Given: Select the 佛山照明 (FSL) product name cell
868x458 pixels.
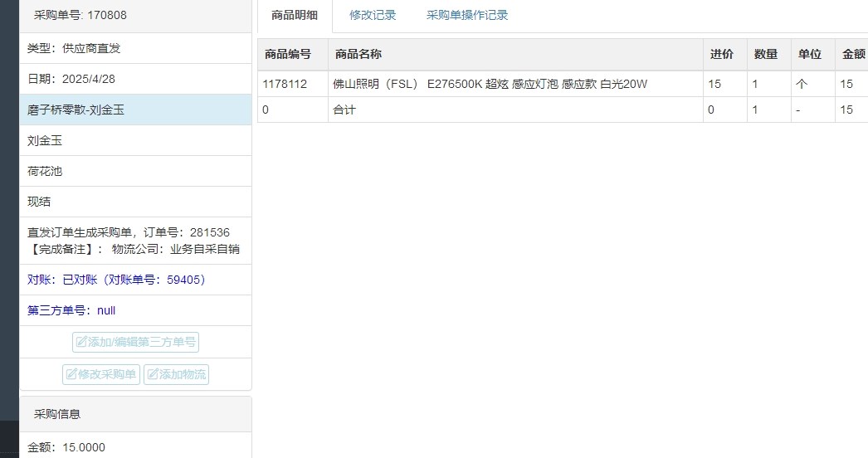Looking at the screenshot, I should (515, 84).
